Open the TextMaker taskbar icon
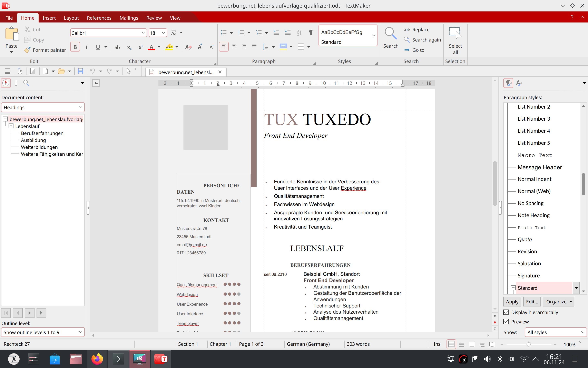Viewport: 588px width, 368px height. [161, 359]
